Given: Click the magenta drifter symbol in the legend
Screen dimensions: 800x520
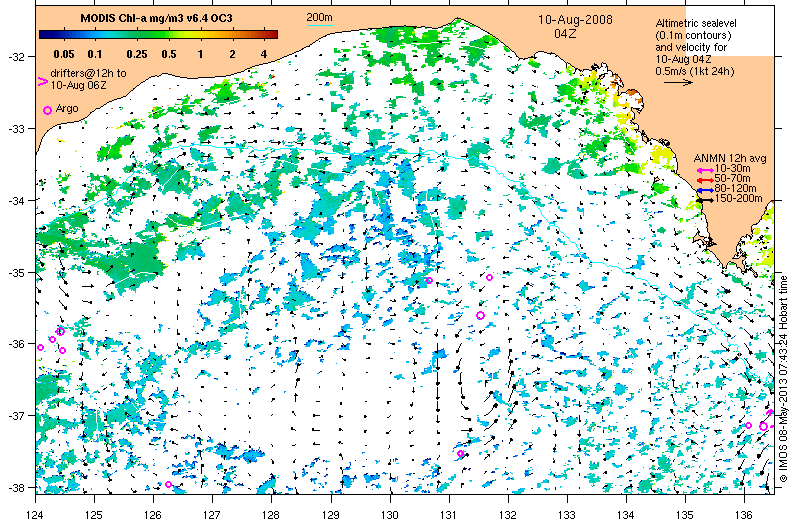Looking at the screenshot, I should click(x=43, y=82).
